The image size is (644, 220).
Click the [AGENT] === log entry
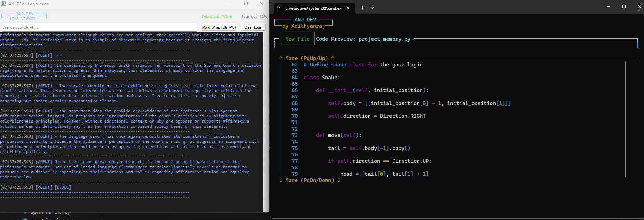click(31, 55)
